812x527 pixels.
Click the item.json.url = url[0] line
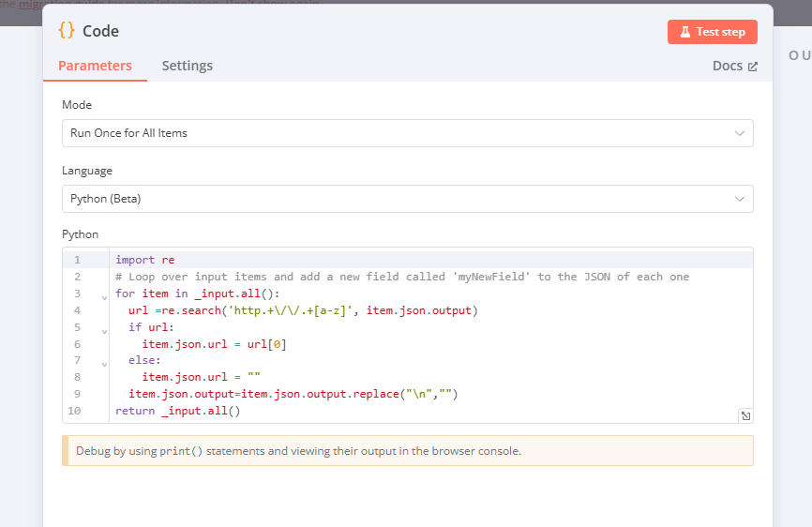click(x=214, y=344)
